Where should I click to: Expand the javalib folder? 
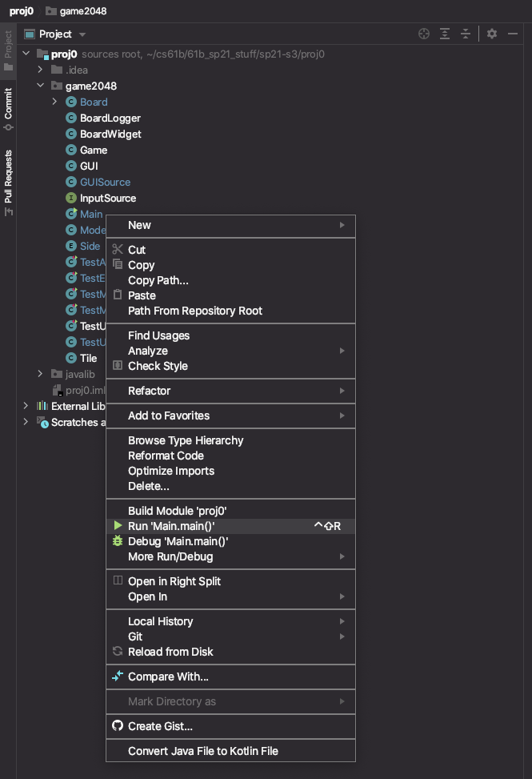click(40, 374)
